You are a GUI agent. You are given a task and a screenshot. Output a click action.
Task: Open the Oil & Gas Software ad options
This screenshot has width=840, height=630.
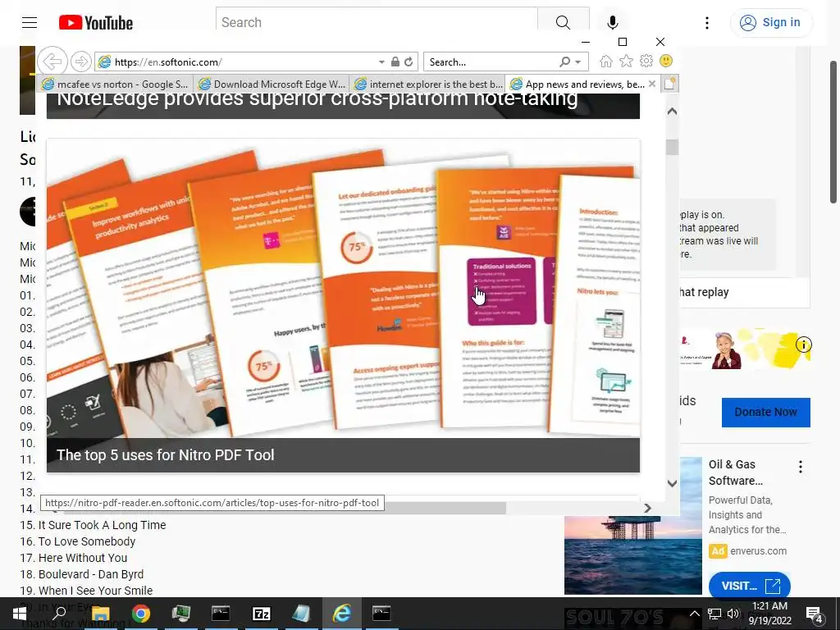tap(801, 467)
